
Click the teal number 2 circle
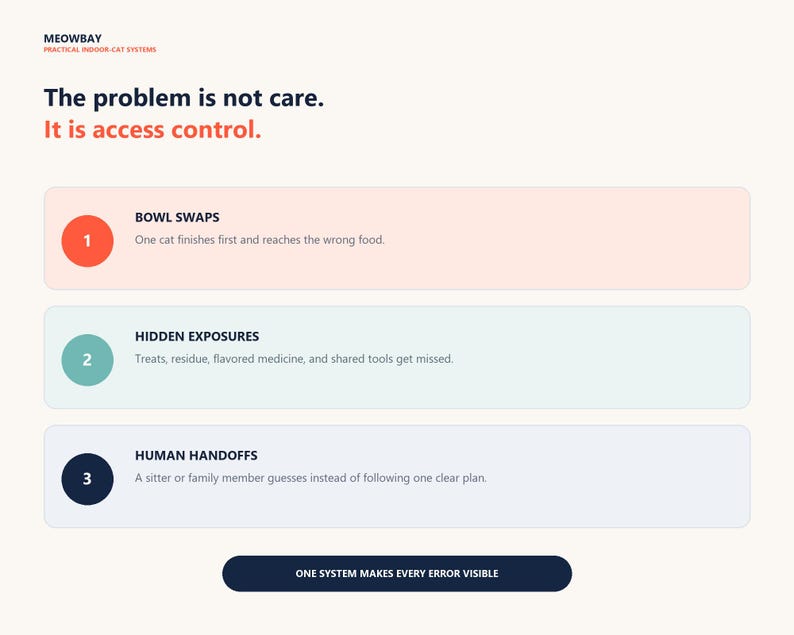(x=87, y=360)
